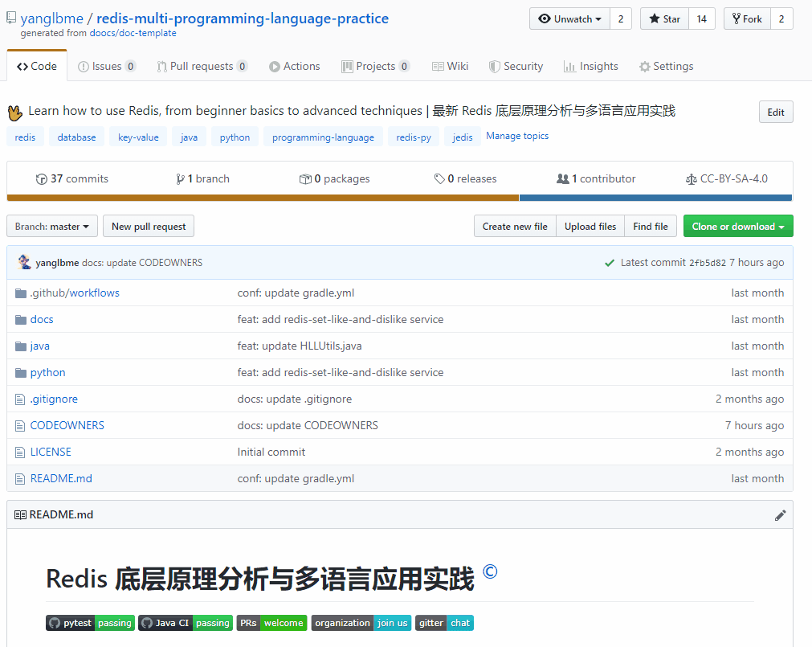The image size is (812, 647).
Task: Click the README.md file icon in file list
Action: pos(20,479)
